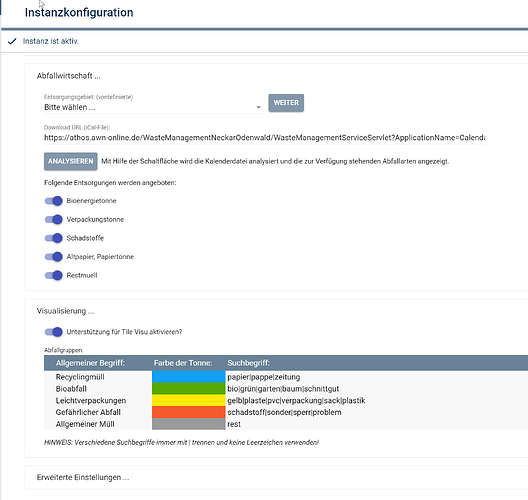Image resolution: width=528 pixels, height=500 pixels.
Task: Click the Verpackungstonne label
Action: tap(95, 220)
